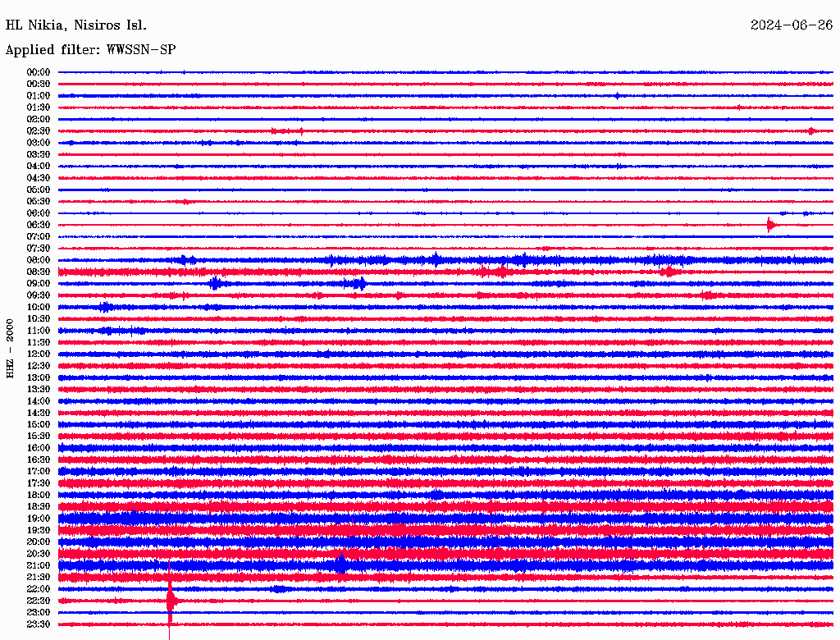The width and height of the screenshot is (840, 640).
Task: Select the 23:30 time label
Action: coord(39,624)
